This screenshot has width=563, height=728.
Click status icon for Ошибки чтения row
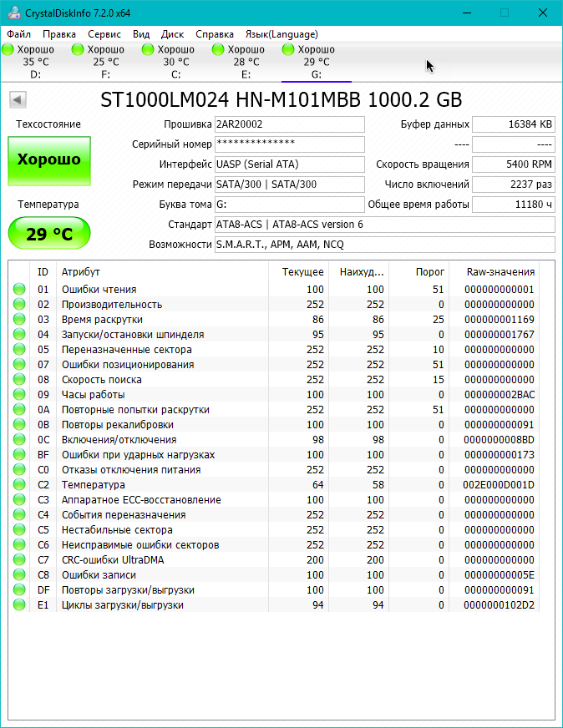click(x=19, y=289)
